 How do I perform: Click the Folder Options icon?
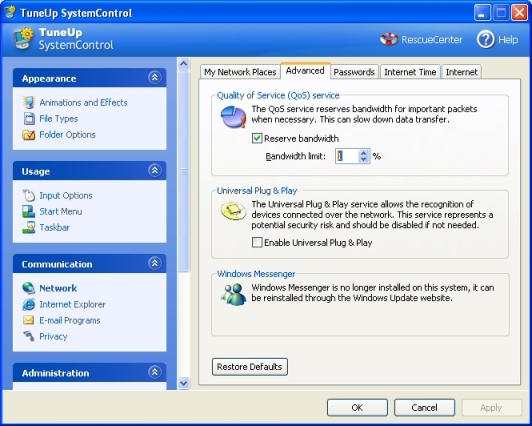click(x=29, y=135)
